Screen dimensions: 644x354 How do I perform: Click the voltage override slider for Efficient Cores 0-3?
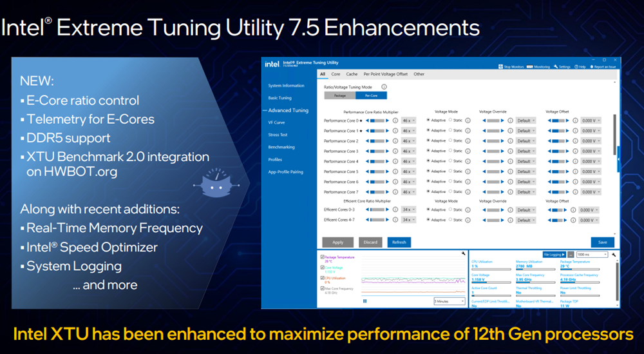point(493,210)
